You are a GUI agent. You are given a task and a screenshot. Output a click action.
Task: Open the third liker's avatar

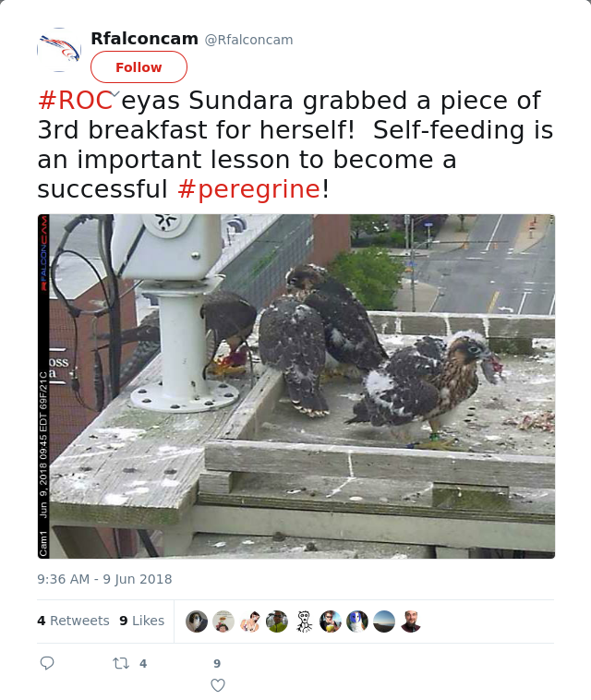click(x=250, y=622)
